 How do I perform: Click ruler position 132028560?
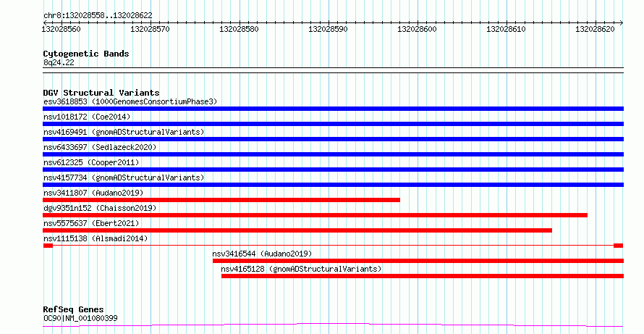(x=62, y=29)
